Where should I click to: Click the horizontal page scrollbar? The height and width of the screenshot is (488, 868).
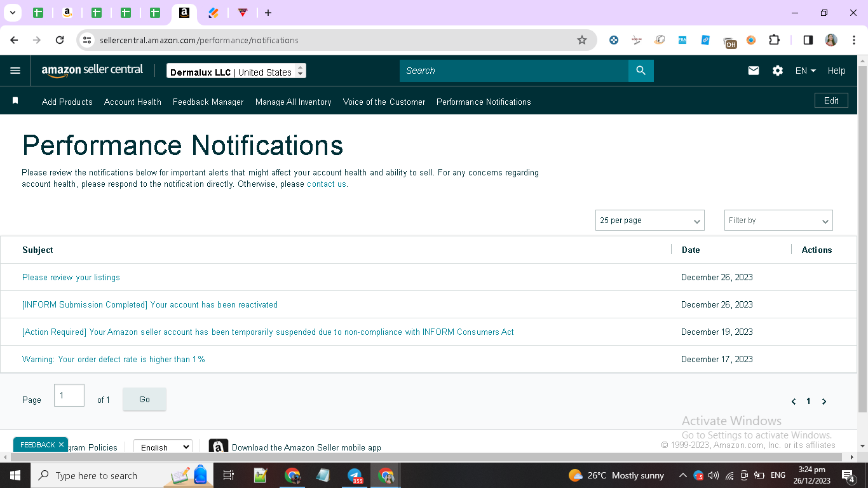point(426,457)
